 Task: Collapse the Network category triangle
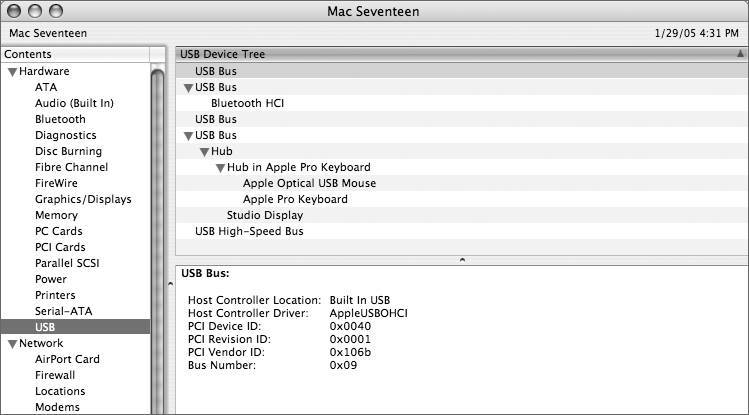(12, 344)
